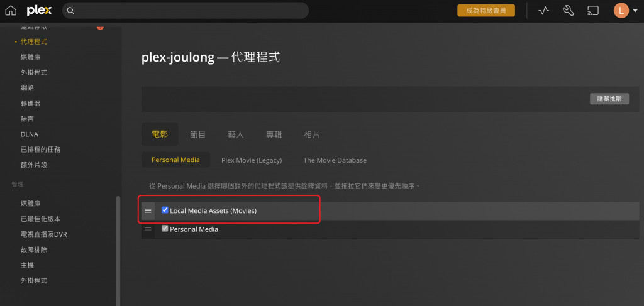Open 外掛程式 under 管理 section
644x306 pixels.
tap(34, 281)
